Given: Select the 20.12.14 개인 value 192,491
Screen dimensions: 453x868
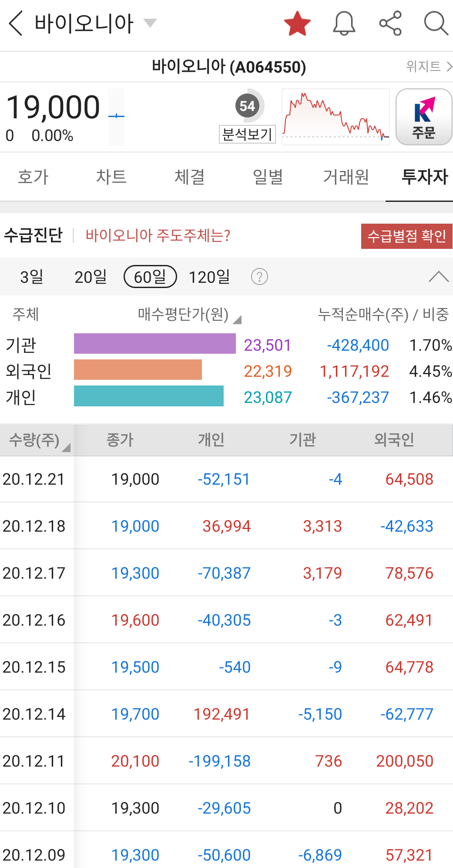Looking at the screenshot, I should click(222, 714).
